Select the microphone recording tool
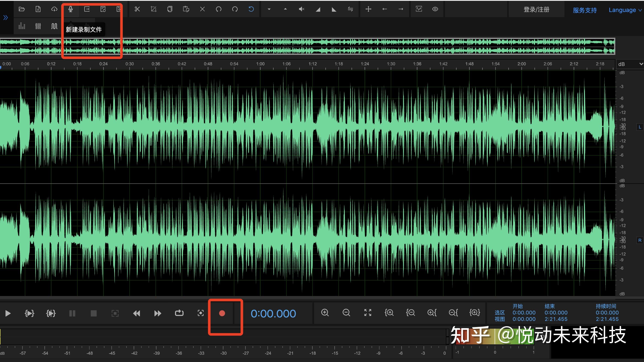The height and width of the screenshot is (362, 644). click(x=70, y=9)
